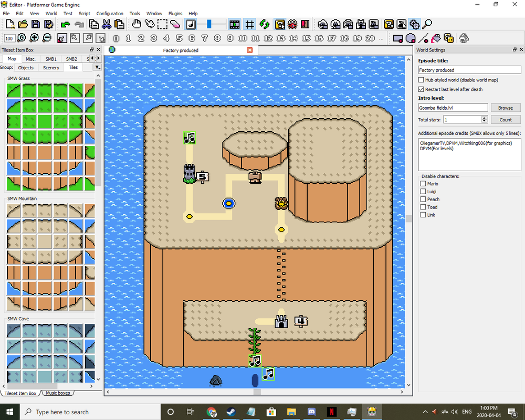Open the File menu
This screenshot has width=525, height=420.
(6, 14)
